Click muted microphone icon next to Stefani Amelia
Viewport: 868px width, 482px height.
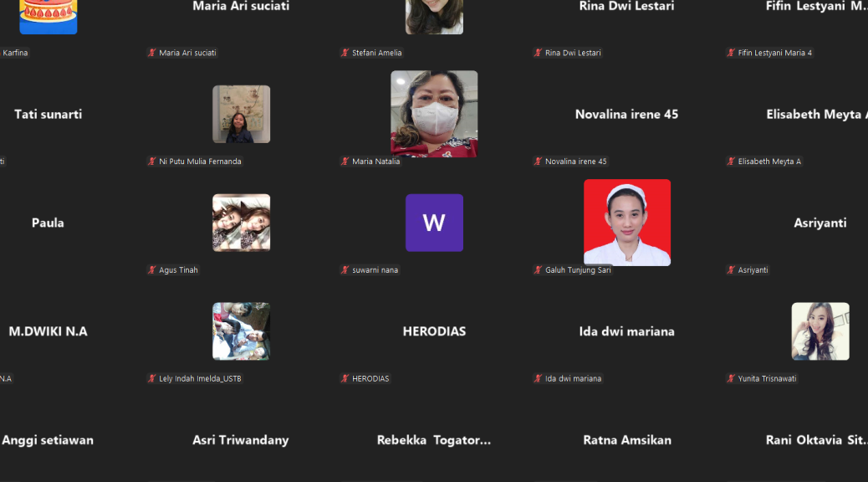point(345,53)
